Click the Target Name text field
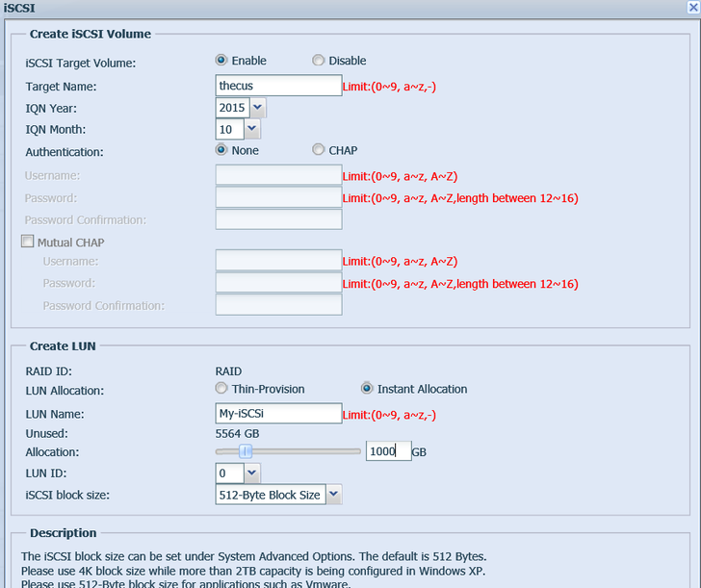The image size is (701, 588). 278,86
